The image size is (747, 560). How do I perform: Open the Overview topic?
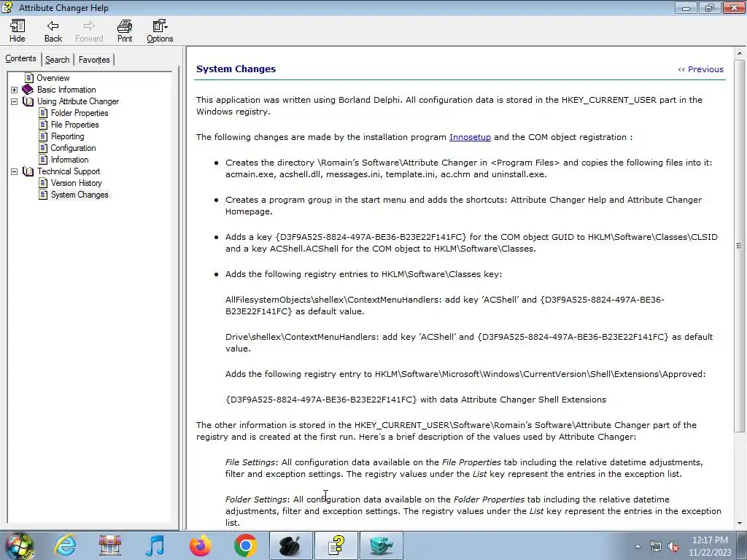click(x=53, y=77)
